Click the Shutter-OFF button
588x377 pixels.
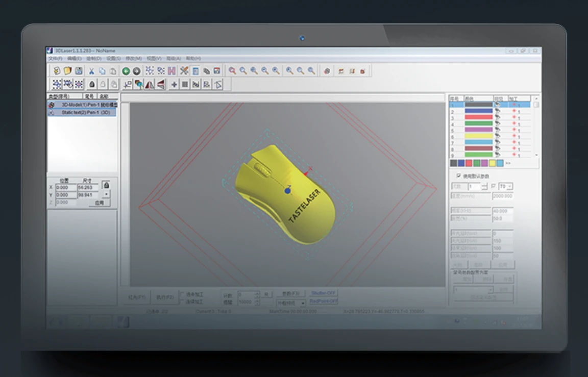tap(323, 293)
